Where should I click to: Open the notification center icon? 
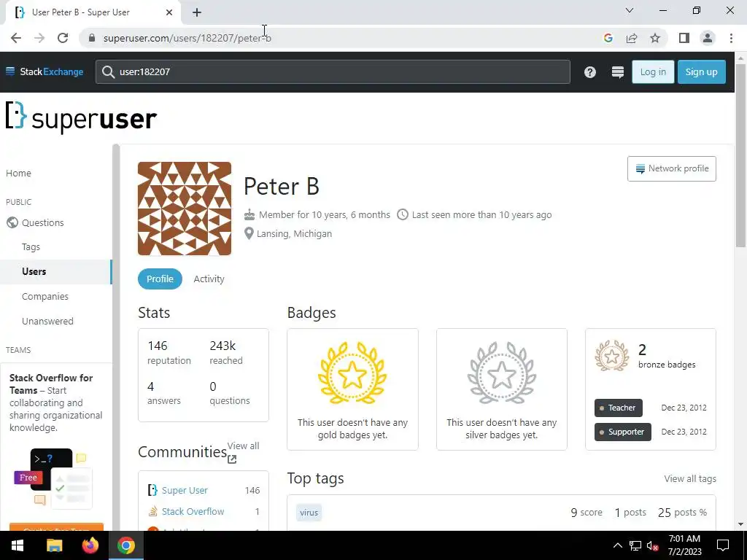coord(723,545)
